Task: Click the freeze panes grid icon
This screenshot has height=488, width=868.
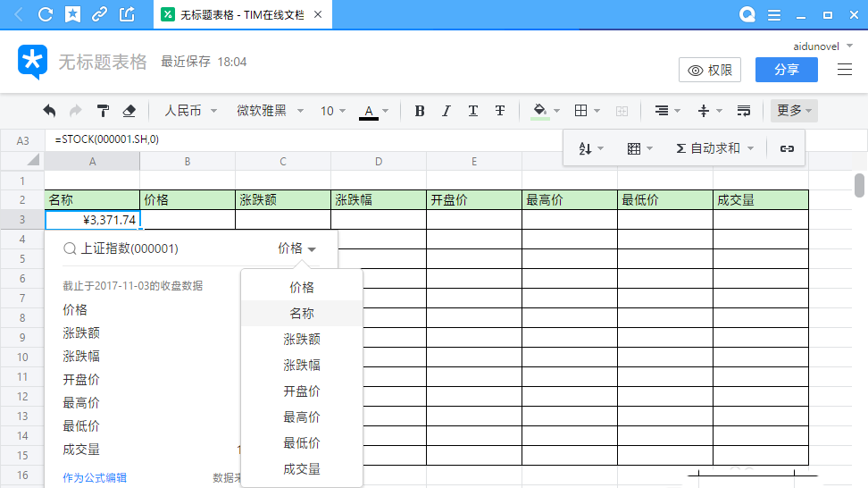Action: pos(634,148)
